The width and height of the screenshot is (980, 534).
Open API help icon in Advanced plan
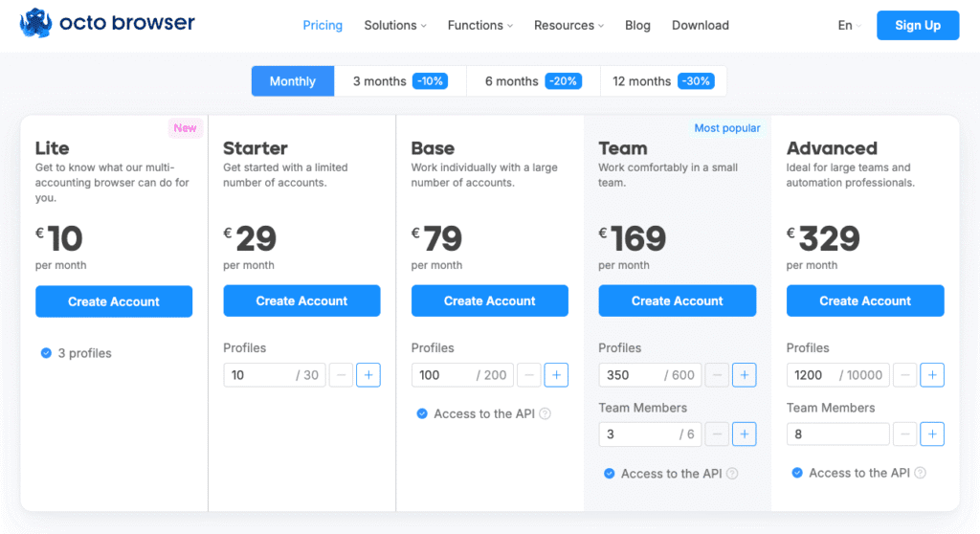pyautogui.click(x=920, y=473)
